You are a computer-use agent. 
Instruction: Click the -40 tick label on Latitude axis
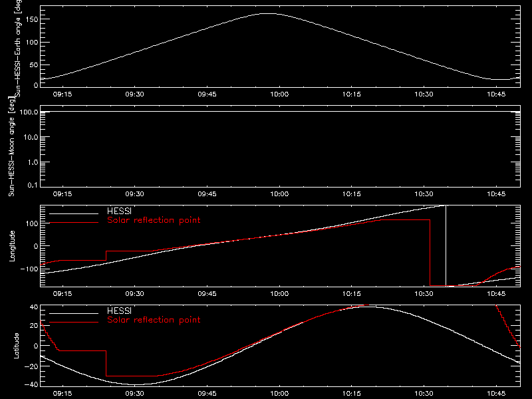pos(31,385)
